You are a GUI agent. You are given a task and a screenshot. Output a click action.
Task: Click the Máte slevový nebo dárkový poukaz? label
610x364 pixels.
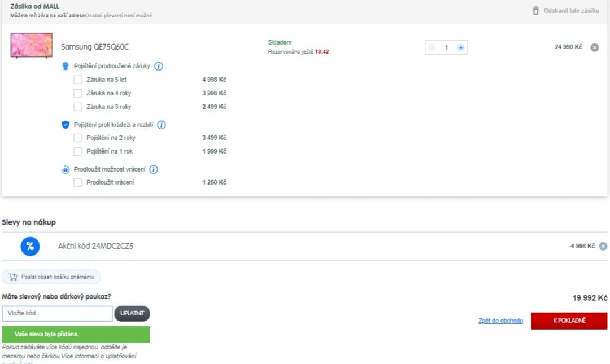click(56, 297)
